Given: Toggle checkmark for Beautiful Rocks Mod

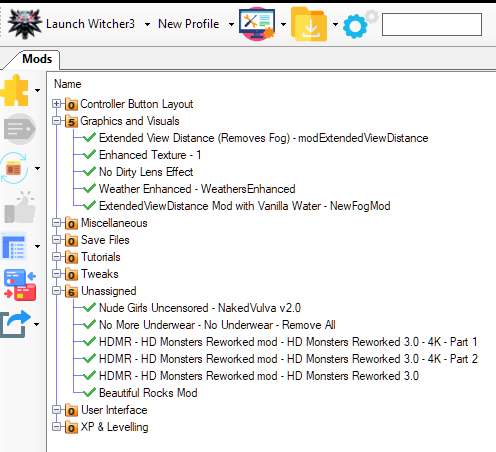Looking at the screenshot, I should pyautogui.click(x=89, y=393).
